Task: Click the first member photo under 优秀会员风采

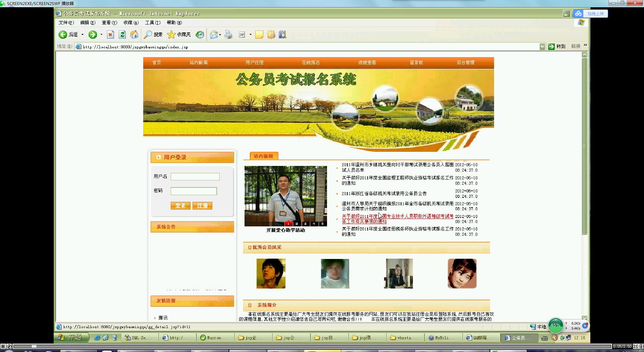Action: point(271,273)
